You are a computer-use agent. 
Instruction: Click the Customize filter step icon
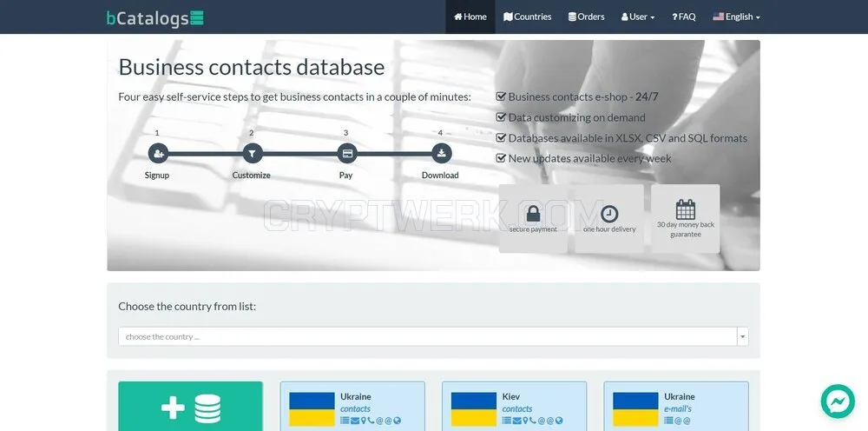(253, 154)
